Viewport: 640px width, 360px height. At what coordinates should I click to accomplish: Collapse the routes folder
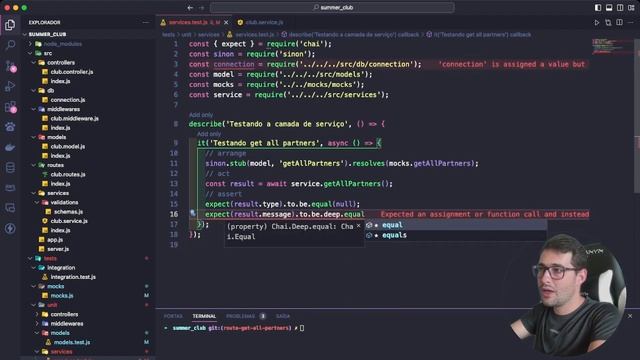33,165
